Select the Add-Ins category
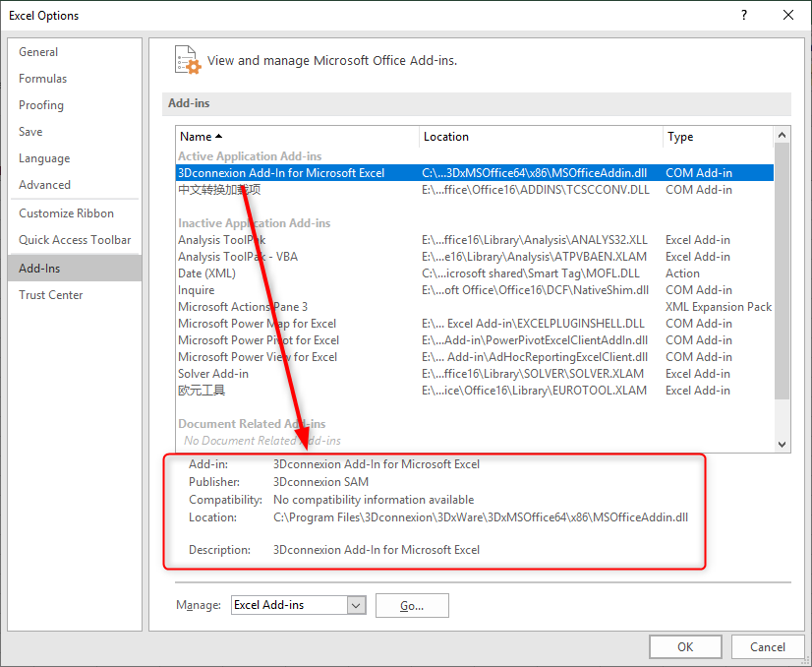 click(x=75, y=268)
